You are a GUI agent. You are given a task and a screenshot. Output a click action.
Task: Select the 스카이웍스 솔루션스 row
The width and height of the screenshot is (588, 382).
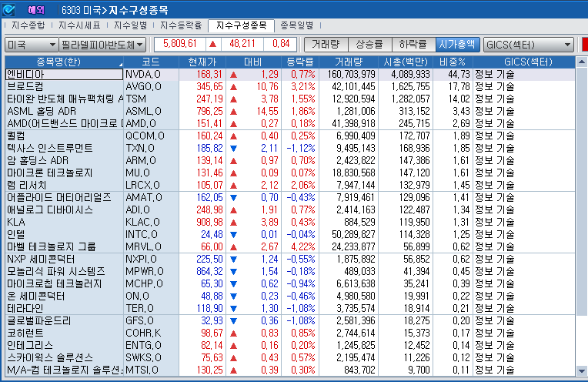point(290,357)
